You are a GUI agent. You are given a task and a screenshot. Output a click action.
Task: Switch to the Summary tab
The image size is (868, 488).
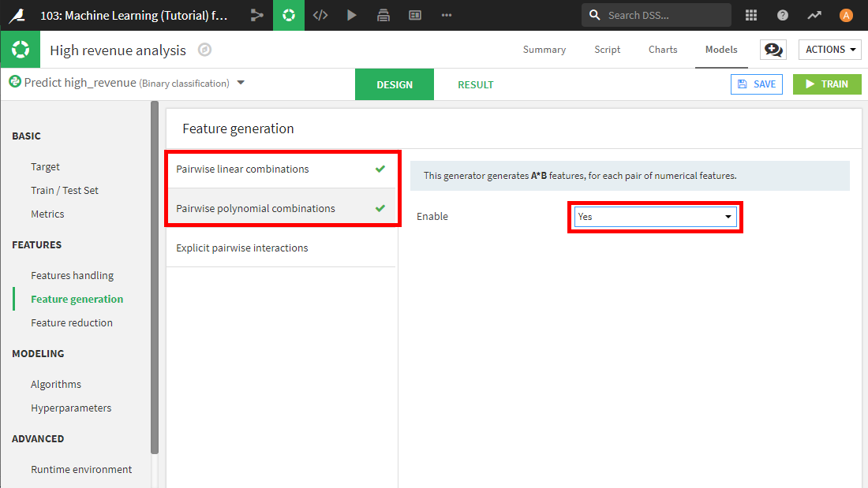pos(544,49)
